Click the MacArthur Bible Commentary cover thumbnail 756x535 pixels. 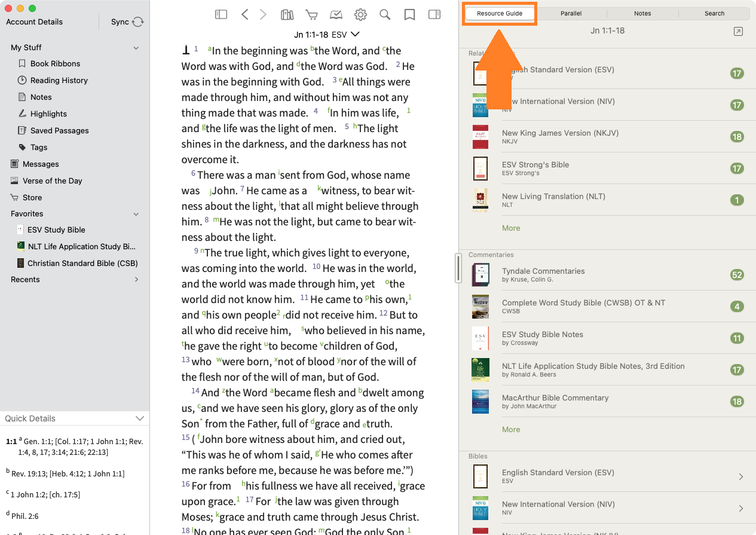point(480,402)
